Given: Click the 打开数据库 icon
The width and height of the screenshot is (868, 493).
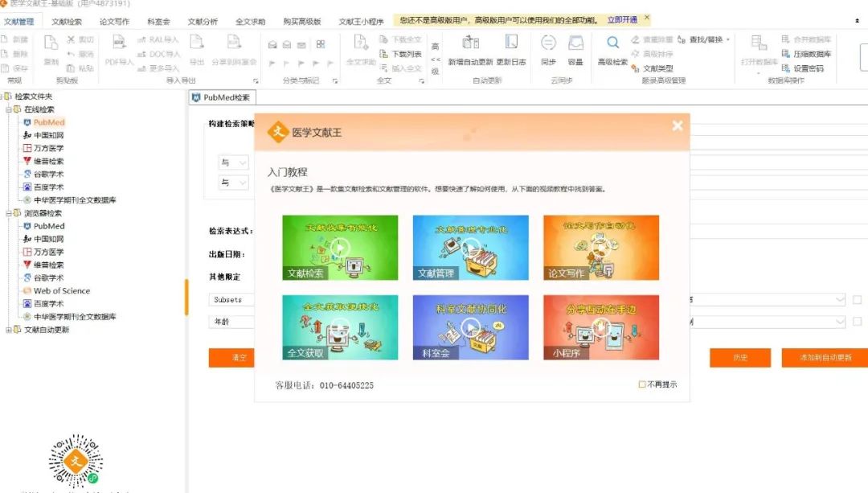Looking at the screenshot, I should click(x=759, y=43).
